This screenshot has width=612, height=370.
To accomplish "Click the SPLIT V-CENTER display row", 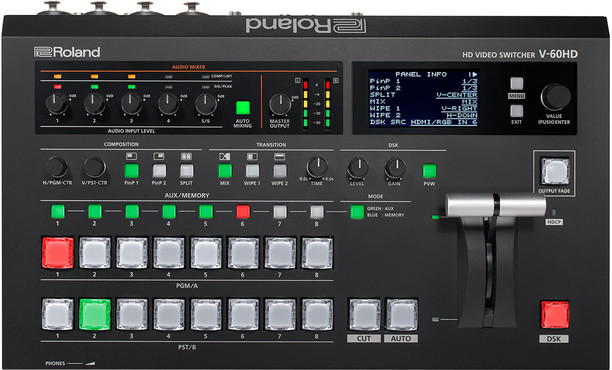I will pyautogui.click(x=423, y=94).
